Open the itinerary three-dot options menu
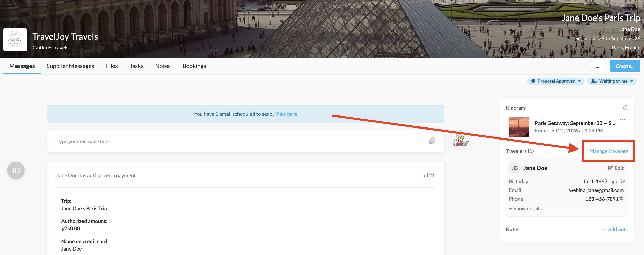This screenshot has width=644, height=255. click(622, 120)
